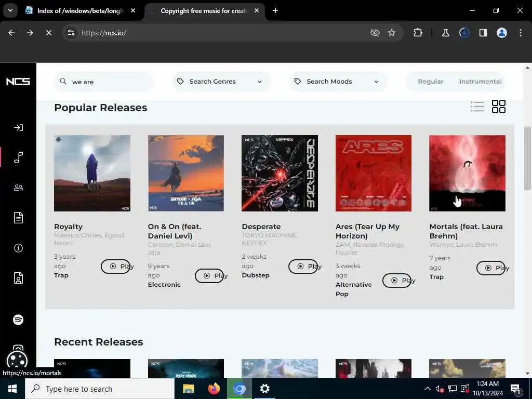Show hidden system tray icons
This screenshot has height=399, width=532.
[427, 389]
